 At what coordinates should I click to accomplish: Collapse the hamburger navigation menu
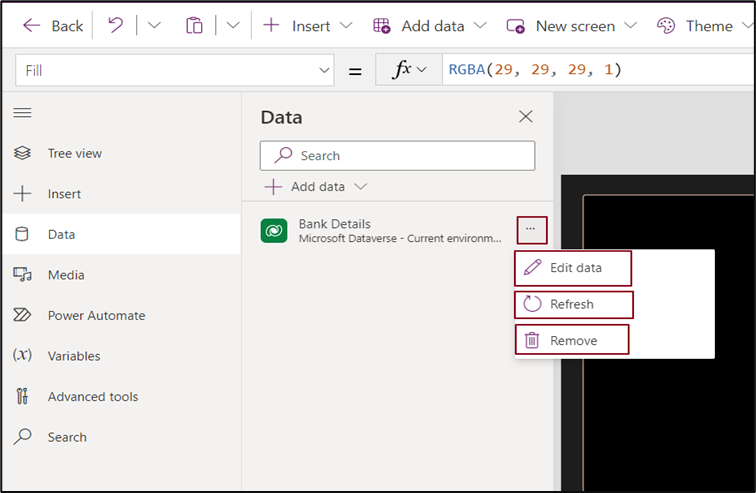[x=22, y=113]
